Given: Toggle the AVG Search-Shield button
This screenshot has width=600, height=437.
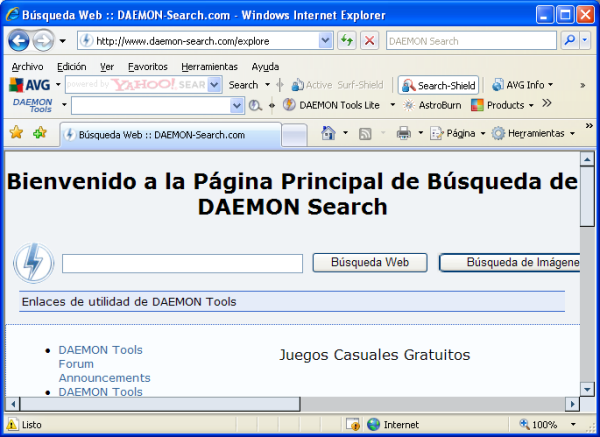Looking at the screenshot, I should pyautogui.click(x=438, y=85).
